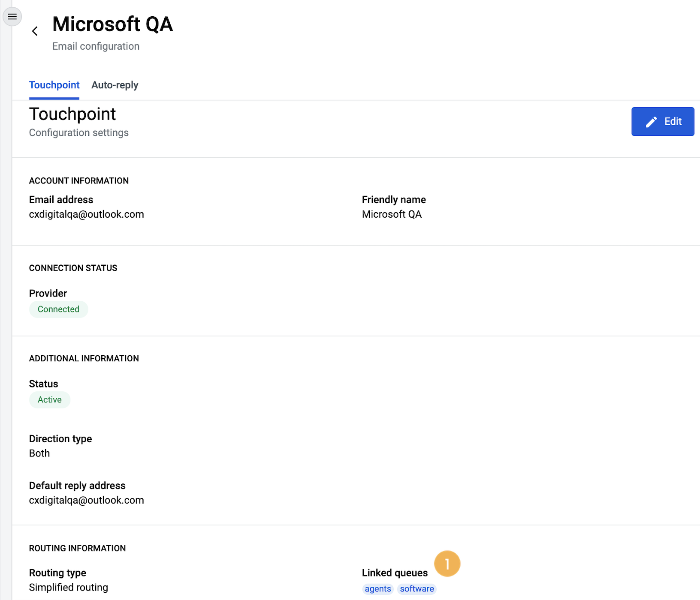The height and width of the screenshot is (600, 700).
Task: Open the hamburger navigation menu
Action: point(12,17)
